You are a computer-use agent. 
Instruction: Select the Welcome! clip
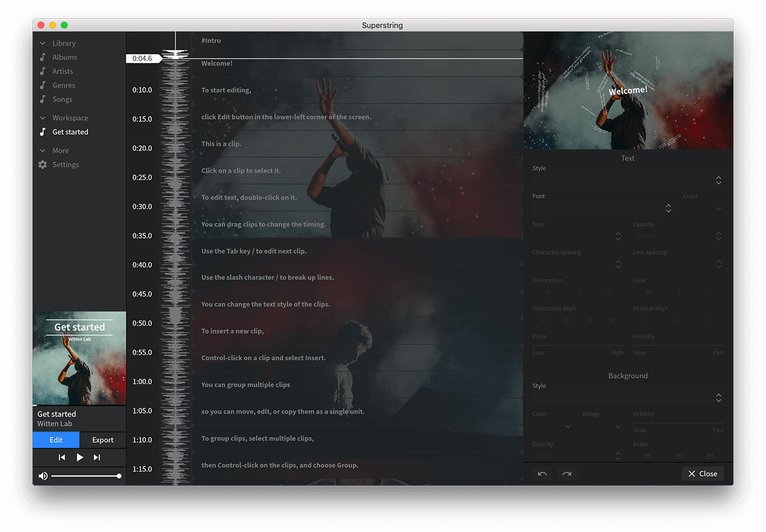tap(357, 64)
